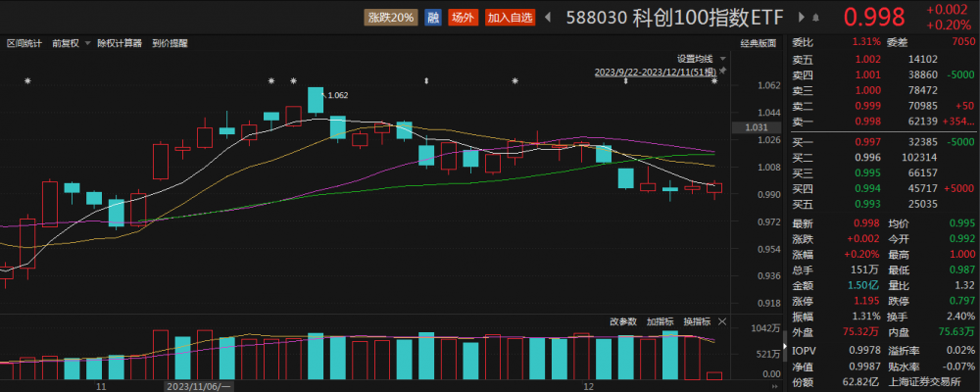
Task: Toggle 加入自选 watchlist button
Action: click(x=510, y=17)
